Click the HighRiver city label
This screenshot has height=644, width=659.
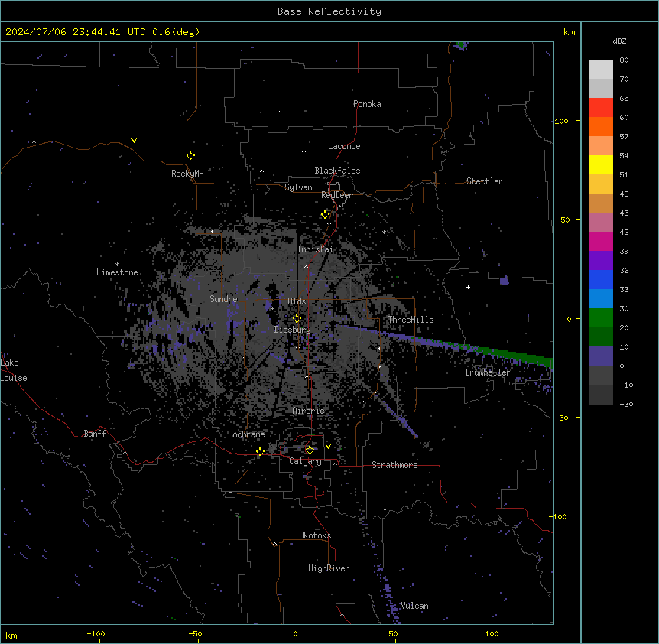[x=329, y=568]
